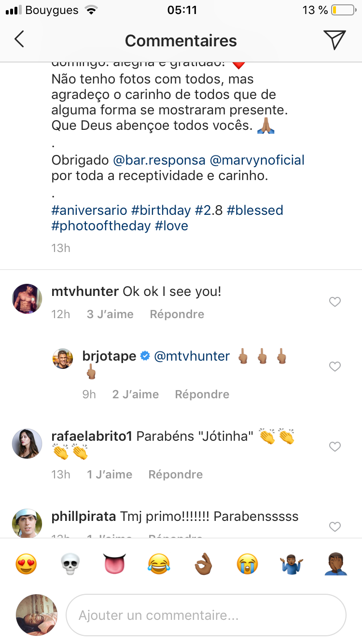Reply to rafaelabrito1's comment via Répondre
Viewport: 362px width, 644px height.
(176, 475)
